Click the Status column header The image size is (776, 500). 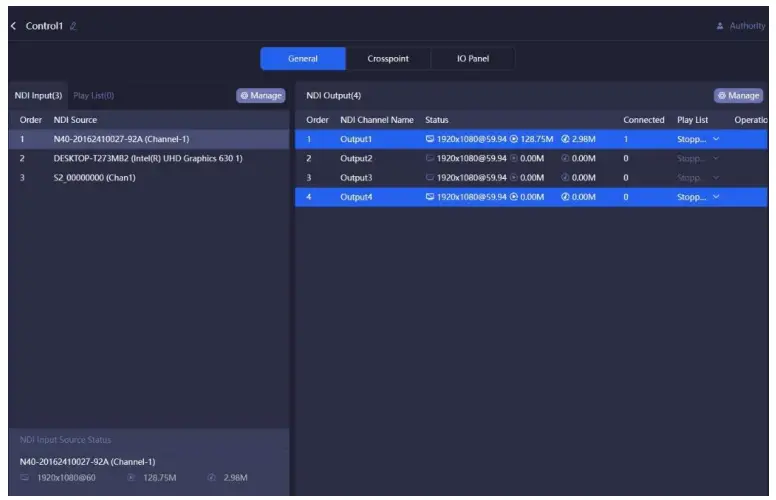pos(436,120)
